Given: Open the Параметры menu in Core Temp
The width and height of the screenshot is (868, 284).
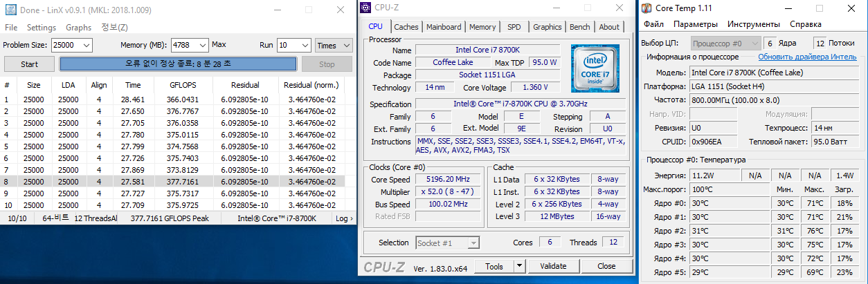Looking at the screenshot, I should (x=696, y=24).
